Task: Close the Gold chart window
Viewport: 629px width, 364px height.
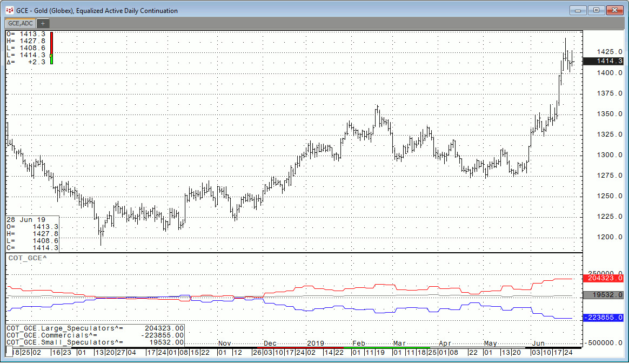Action: pyautogui.click(x=614, y=10)
